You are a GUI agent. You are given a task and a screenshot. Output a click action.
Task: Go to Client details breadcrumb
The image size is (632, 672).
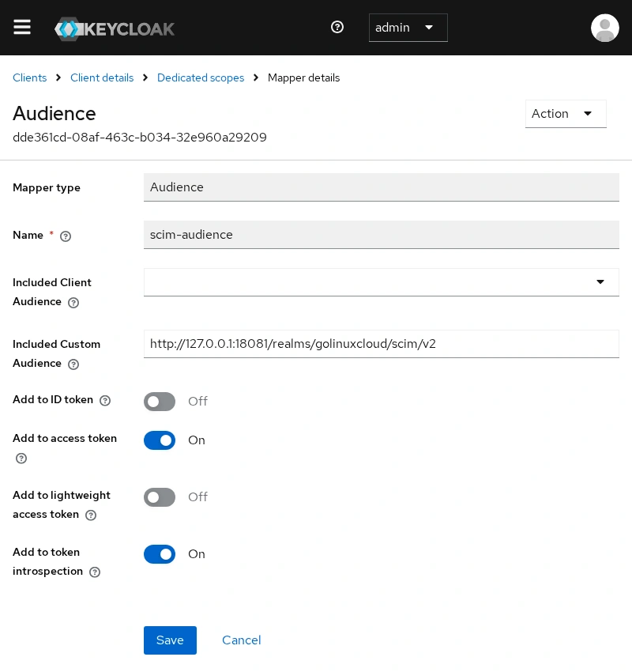coord(102,77)
